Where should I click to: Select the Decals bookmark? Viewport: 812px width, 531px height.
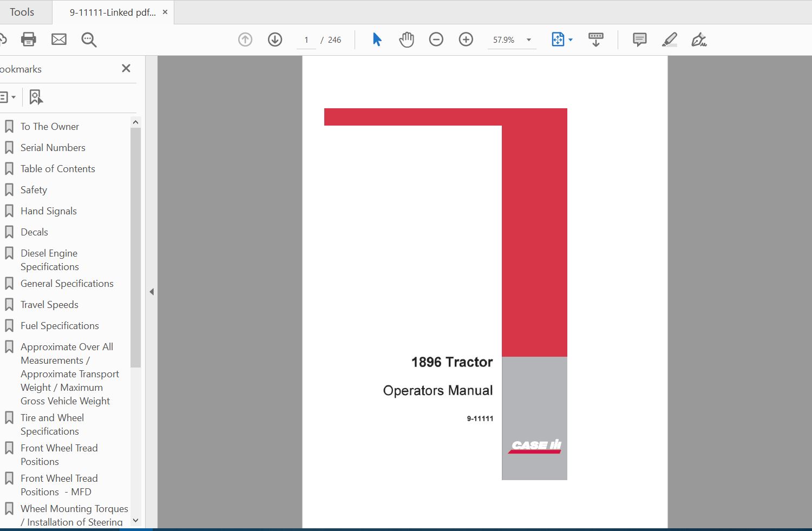click(x=34, y=232)
